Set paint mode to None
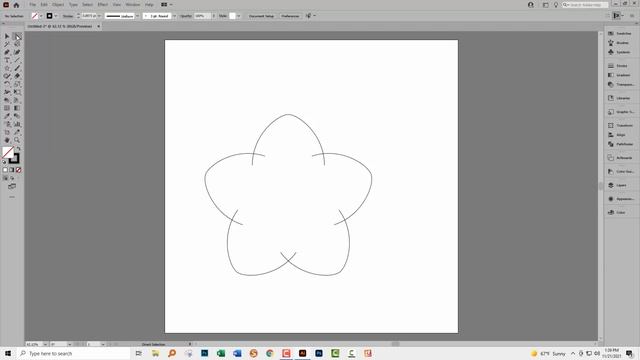The width and height of the screenshot is (640, 360). click(x=18, y=170)
